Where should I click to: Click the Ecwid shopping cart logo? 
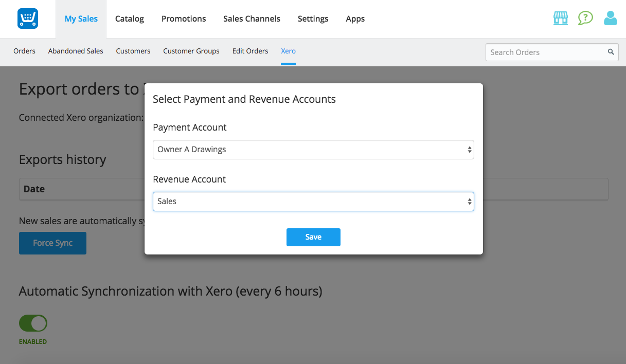point(27,19)
